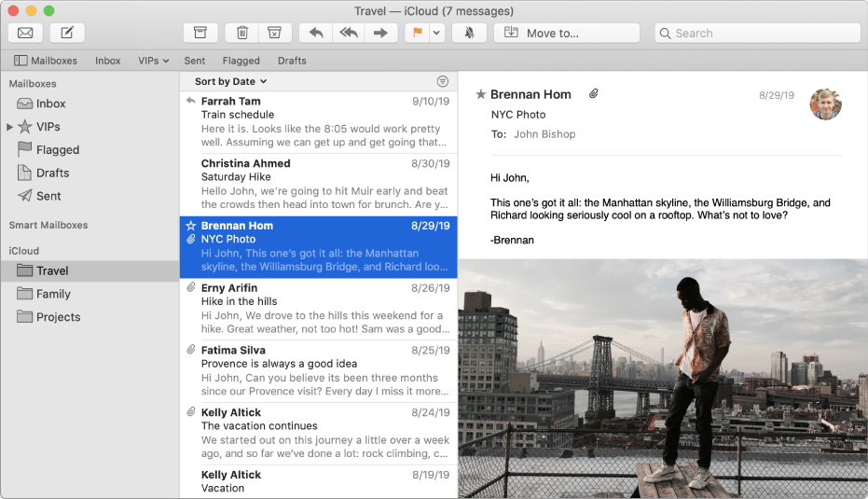The width and height of the screenshot is (868, 499).
Task: Select the Travel folder
Action: point(90,270)
